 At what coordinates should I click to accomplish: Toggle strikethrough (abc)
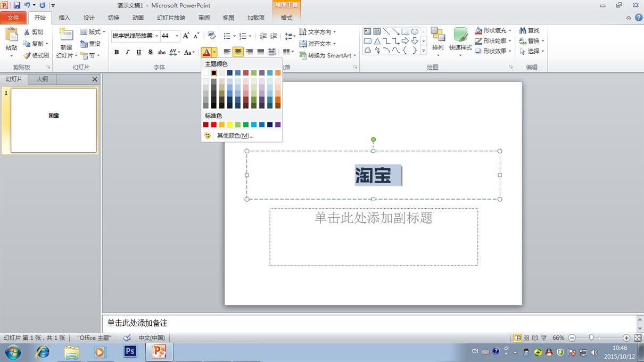[x=162, y=52]
